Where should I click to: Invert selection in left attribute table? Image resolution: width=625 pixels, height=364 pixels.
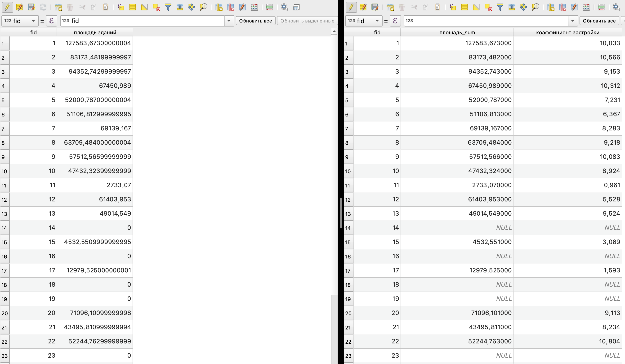144,7
